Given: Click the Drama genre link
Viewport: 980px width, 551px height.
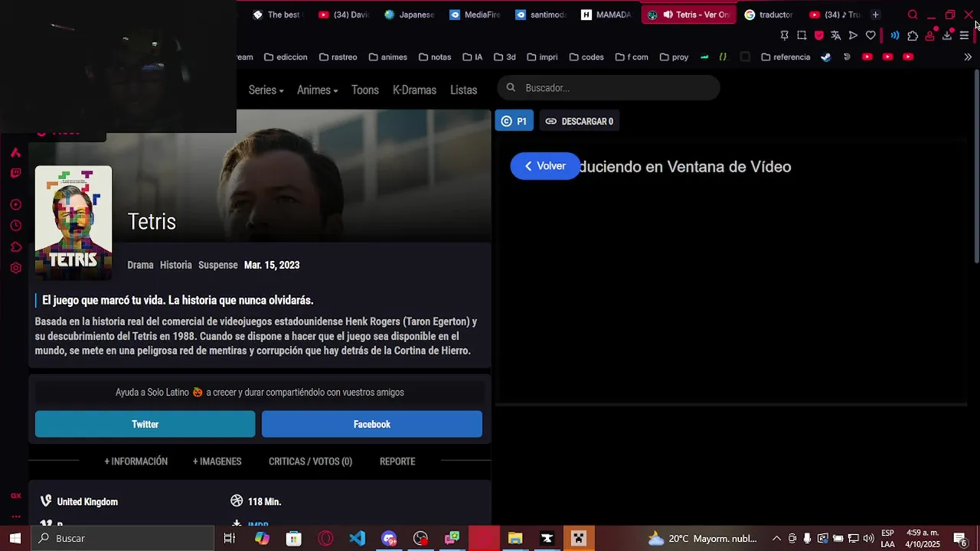Looking at the screenshot, I should tap(140, 265).
